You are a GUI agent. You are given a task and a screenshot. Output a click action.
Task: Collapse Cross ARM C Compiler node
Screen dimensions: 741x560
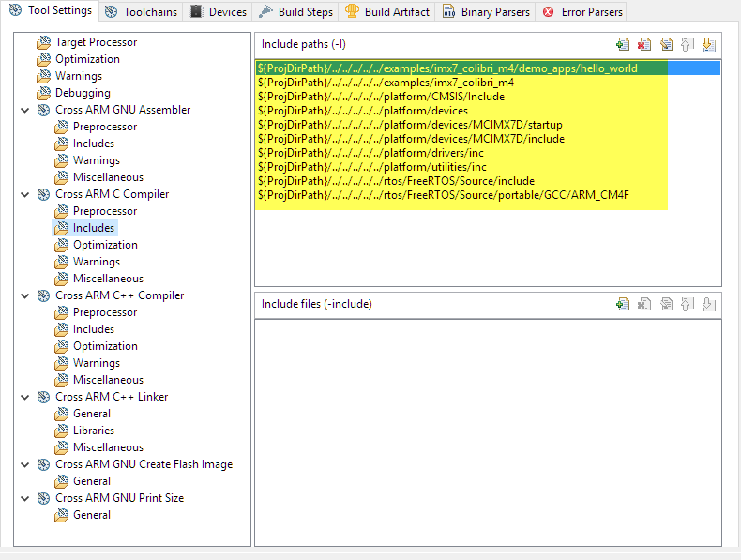pos(24,194)
